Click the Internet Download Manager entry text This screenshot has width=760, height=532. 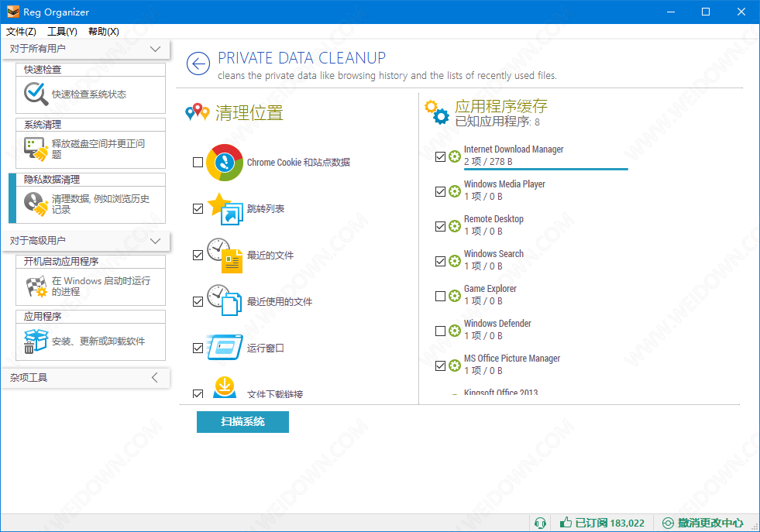click(x=514, y=149)
